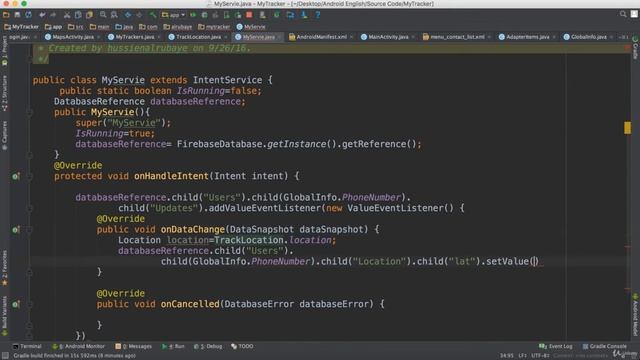
Task: Click the blue Help question mark icon
Action: 318,15
